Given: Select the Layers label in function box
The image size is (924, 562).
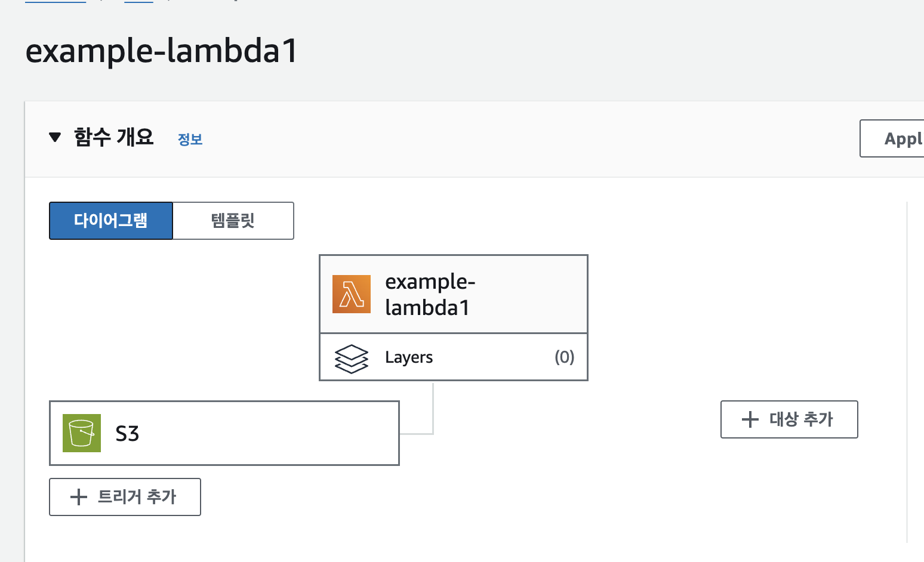Looking at the screenshot, I should 409,357.
